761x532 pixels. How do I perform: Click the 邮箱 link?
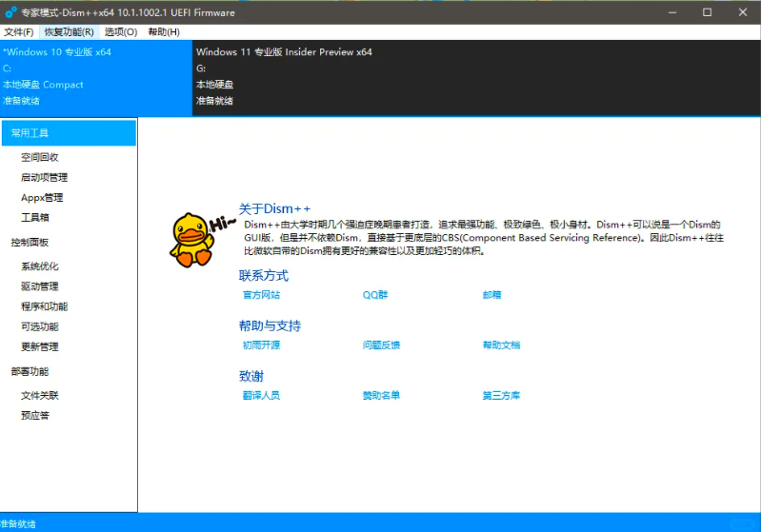[x=491, y=295]
